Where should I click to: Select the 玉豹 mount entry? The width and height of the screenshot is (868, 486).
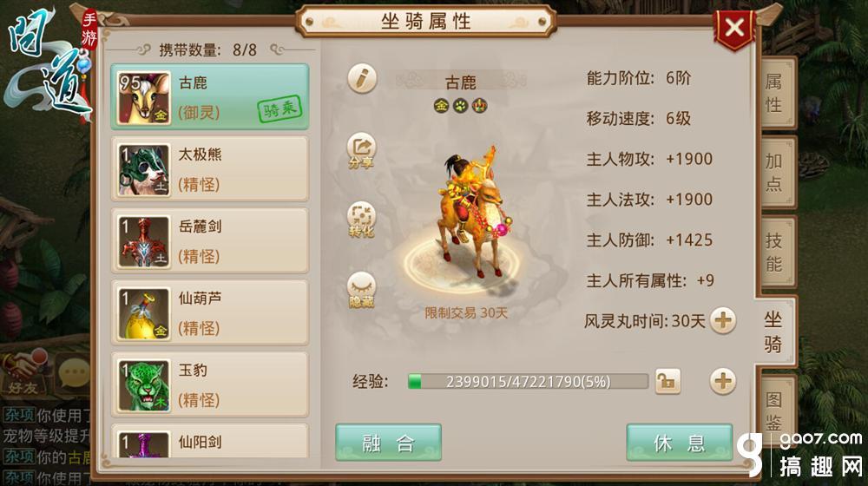[210, 384]
